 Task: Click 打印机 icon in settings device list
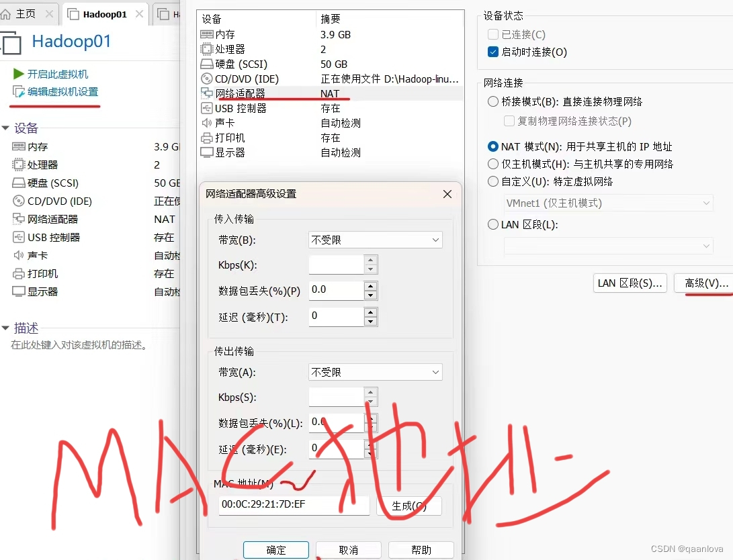point(207,138)
